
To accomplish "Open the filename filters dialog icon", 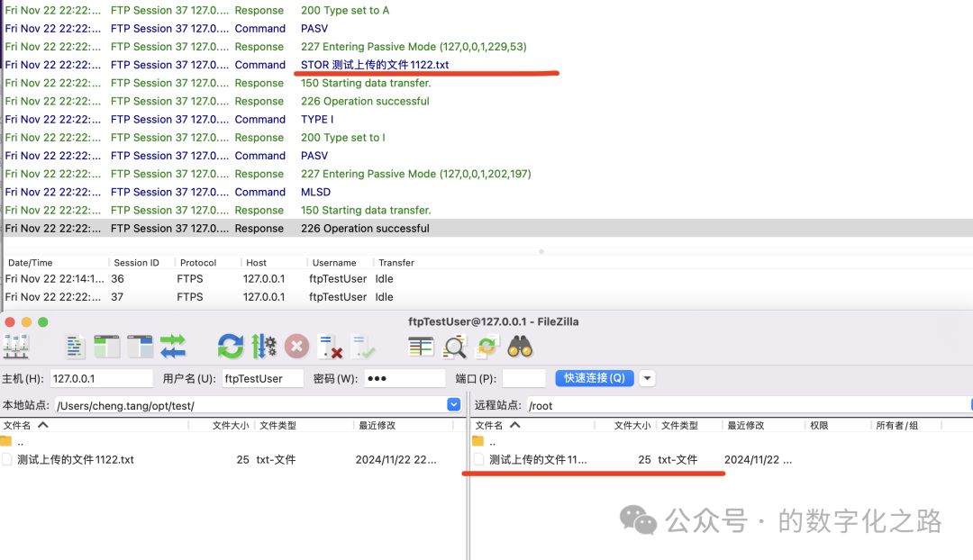I will 421,347.
